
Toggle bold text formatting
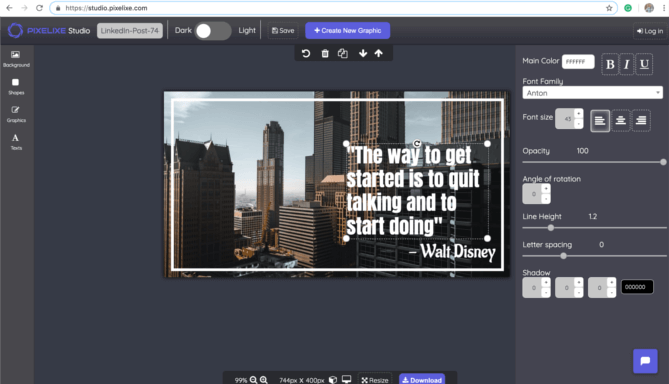point(610,64)
